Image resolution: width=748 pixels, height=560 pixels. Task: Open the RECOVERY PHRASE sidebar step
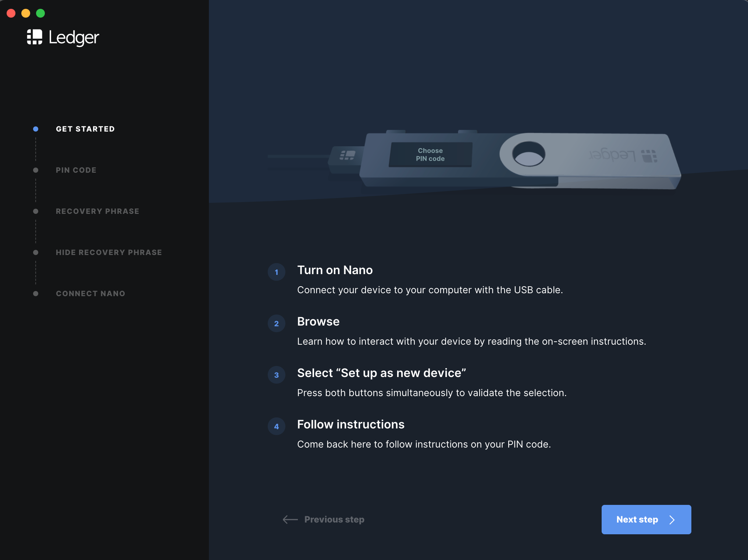(97, 211)
